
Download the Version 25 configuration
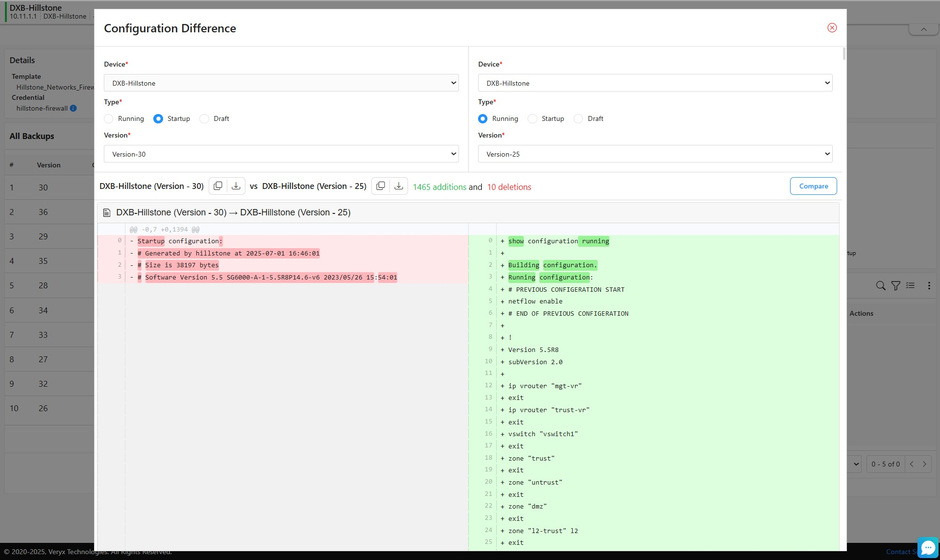(x=399, y=186)
